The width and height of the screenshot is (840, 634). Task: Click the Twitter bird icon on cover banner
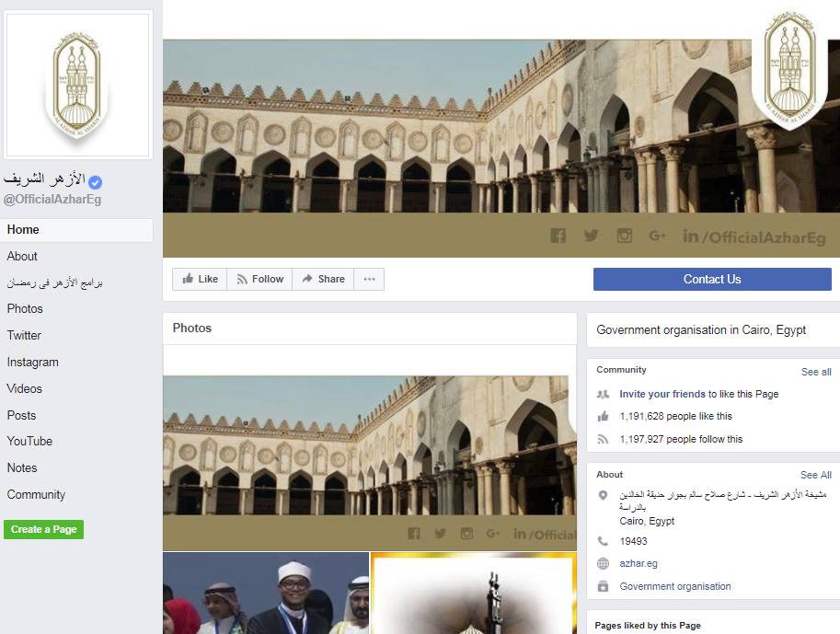point(592,236)
